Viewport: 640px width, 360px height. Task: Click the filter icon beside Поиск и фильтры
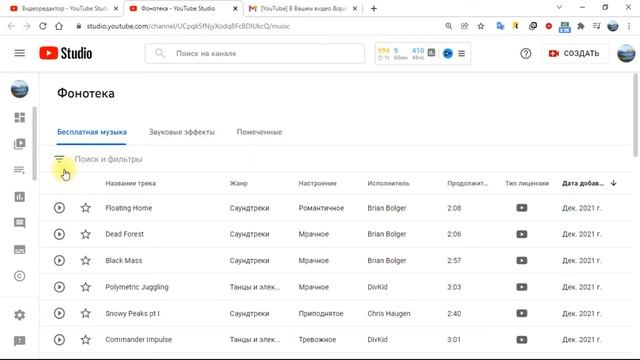[x=59, y=159]
